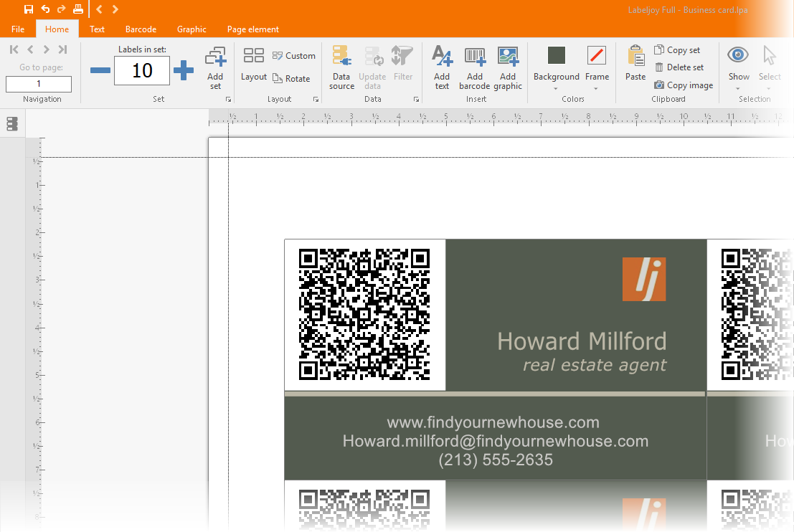Go forward with the right chevron in title bar
This screenshot has width=794, height=532.
pos(115,9)
